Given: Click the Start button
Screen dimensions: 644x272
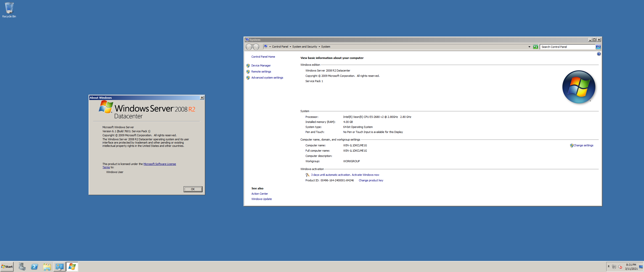Looking at the screenshot, I should tap(7, 267).
